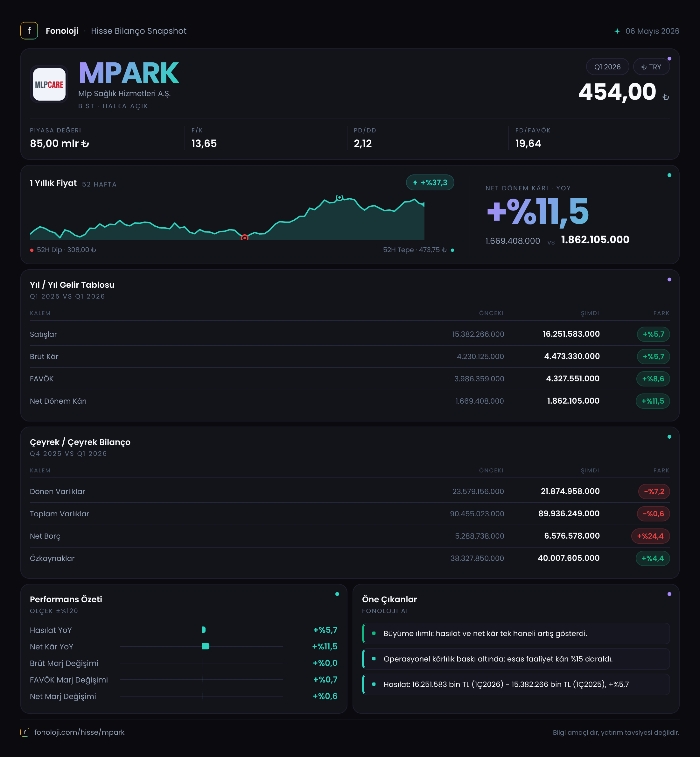Select the Operasyonel kârlılık highlight item
700x757 pixels.
click(516, 659)
